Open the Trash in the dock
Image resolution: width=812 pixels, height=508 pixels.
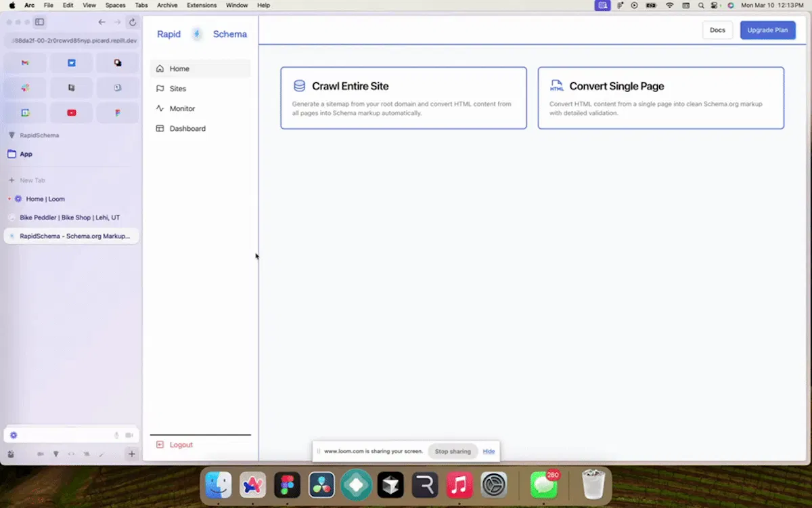pos(593,485)
